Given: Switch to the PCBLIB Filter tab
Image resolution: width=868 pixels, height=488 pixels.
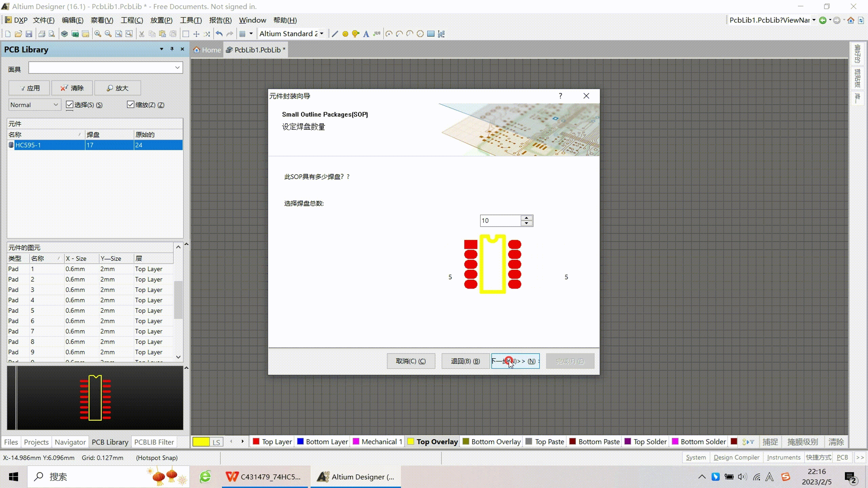Looking at the screenshot, I should [x=154, y=442].
